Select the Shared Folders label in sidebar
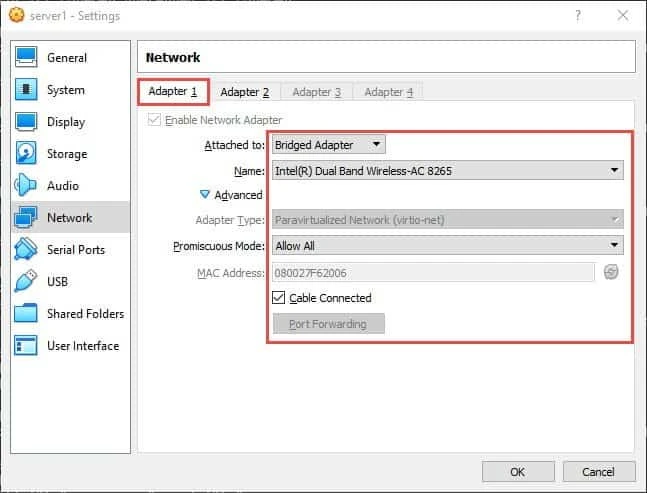Image resolution: width=647 pixels, height=493 pixels. [85, 314]
